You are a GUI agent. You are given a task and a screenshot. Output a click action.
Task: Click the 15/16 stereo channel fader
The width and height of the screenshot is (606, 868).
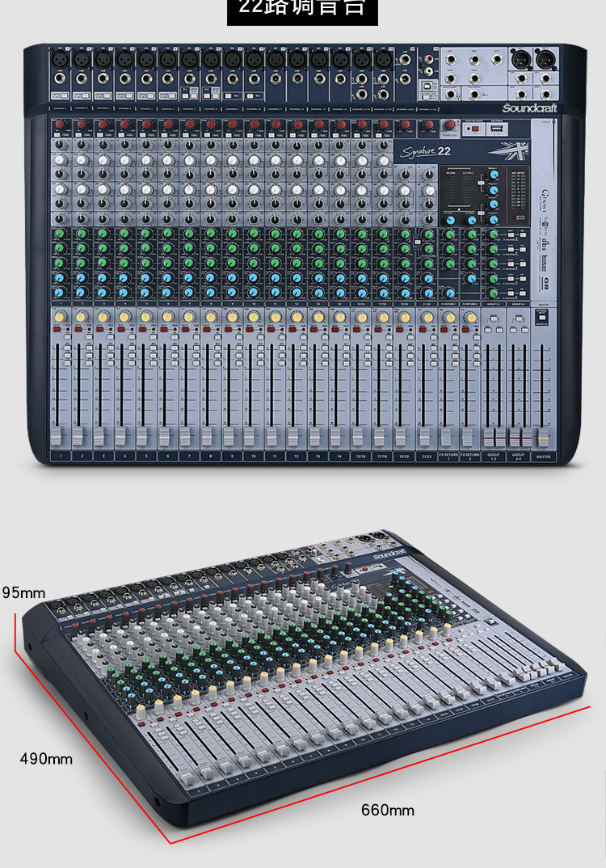(357, 435)
